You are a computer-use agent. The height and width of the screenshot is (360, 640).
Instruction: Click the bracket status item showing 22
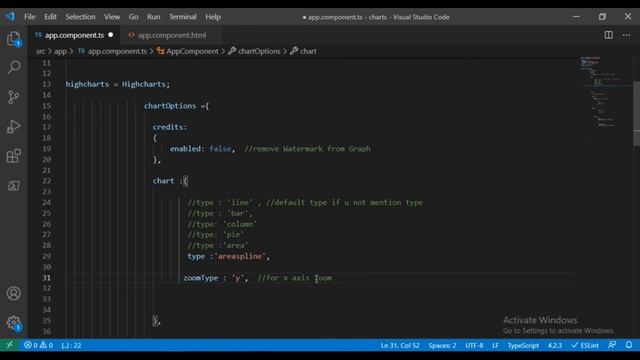(71, 345)
